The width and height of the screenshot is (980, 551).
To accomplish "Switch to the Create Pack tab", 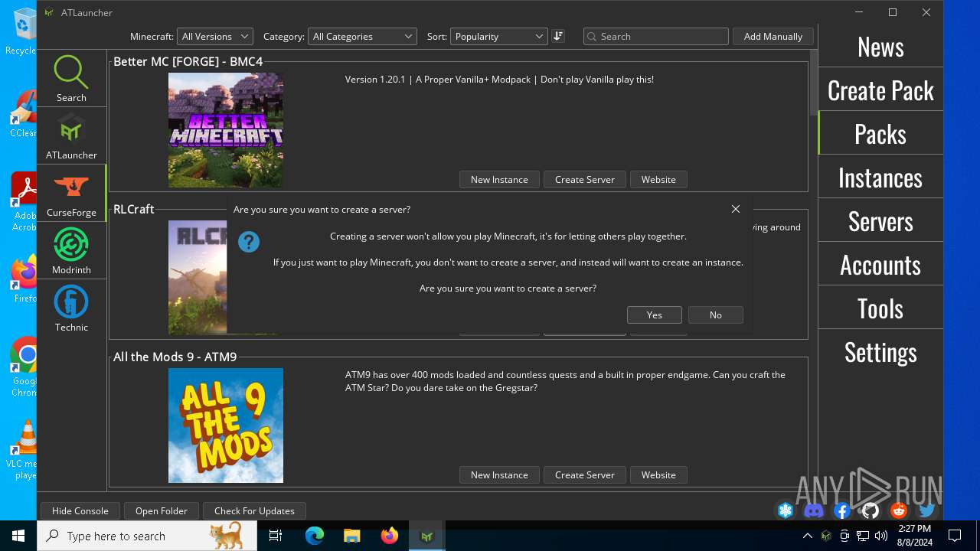I will coord(880,90).
